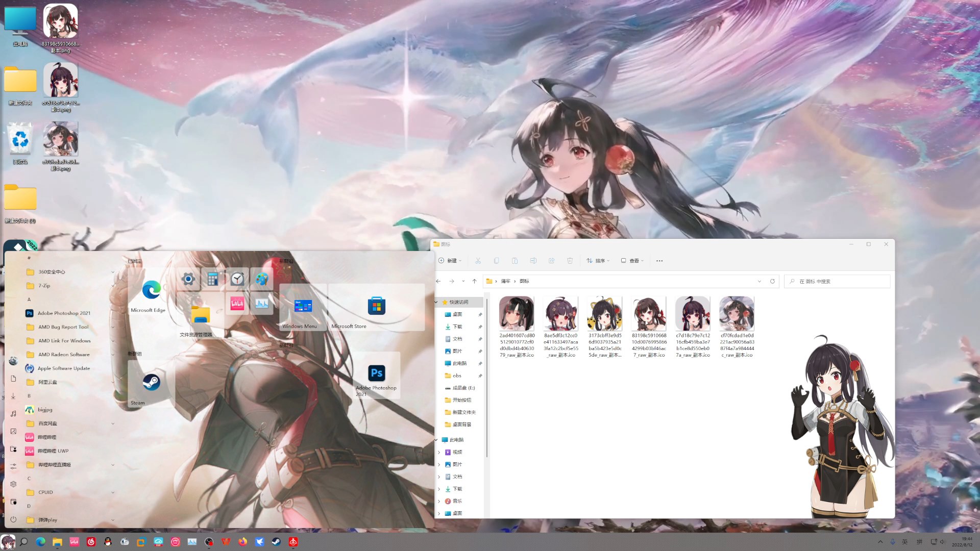Viewport: 980px width, 551px height.
Task: Click the QQ penguin taskbar icon
Action: coord(108,542)
